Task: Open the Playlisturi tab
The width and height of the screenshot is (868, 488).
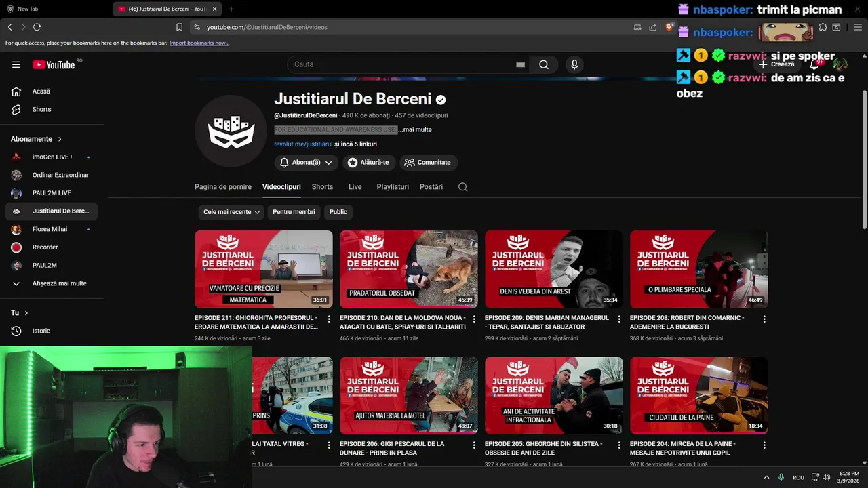Action: 393,187
